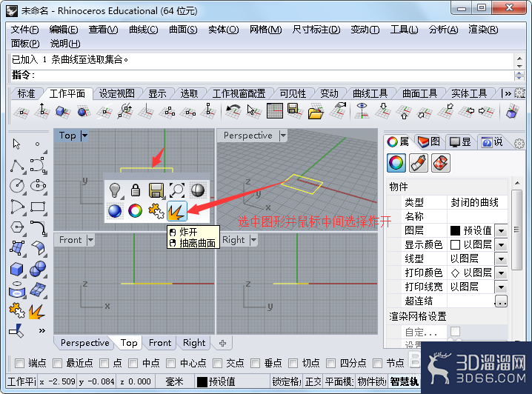The image size is (532, 394).
Task: Click the black 图层 color swatch in properties
Action: point(455,231)
